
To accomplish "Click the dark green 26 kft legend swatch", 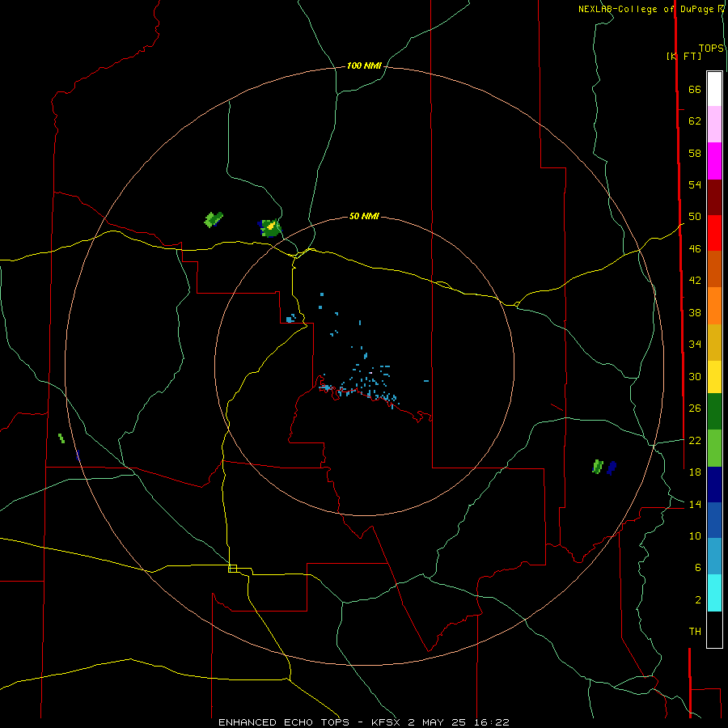I will coord(714,412).
